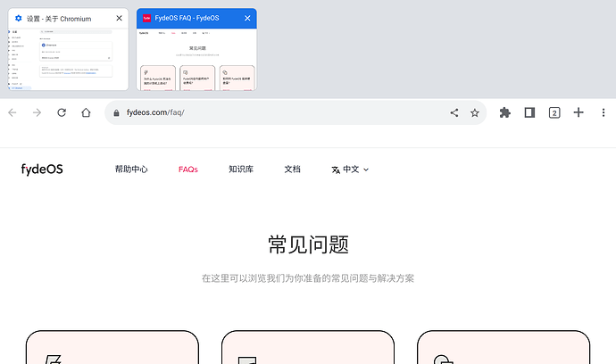Close the FydeOS FAQ tab
Screen dimensions: 616x364
point(247,18)
